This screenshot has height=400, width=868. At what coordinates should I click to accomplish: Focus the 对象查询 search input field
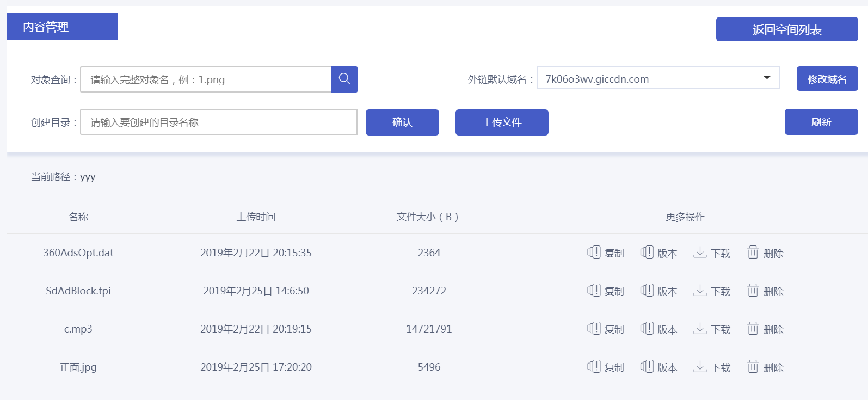point(206,79)
